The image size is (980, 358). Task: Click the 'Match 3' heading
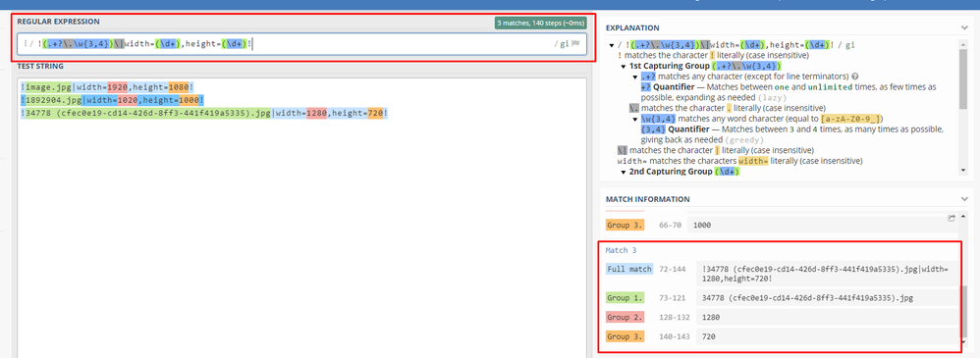(x=621, y=250)
